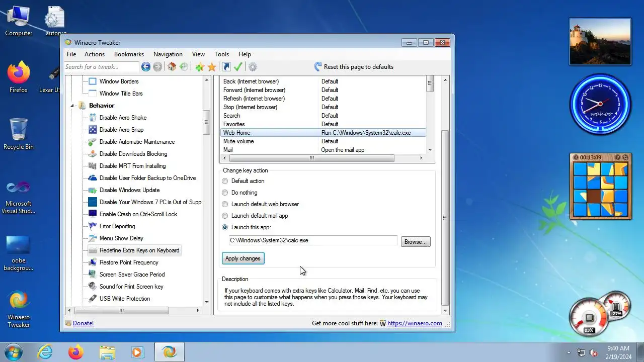Open the Tools menu
Viewport: 644px width, 362px height.
tap(221, 54)
